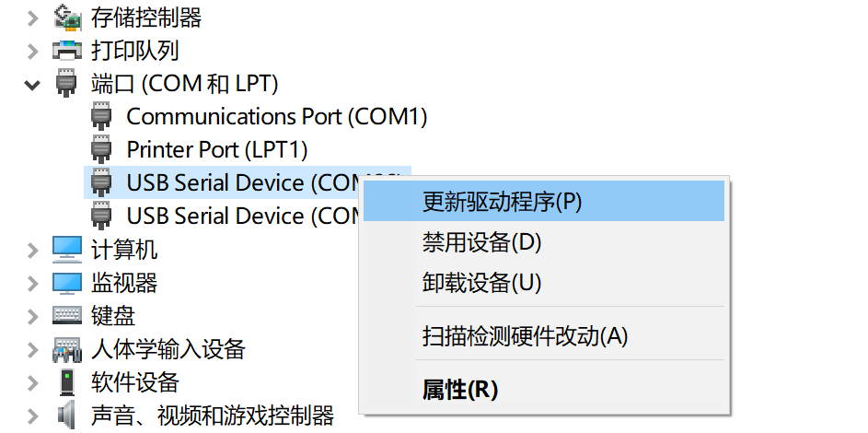
Task: Click the ports (端口) category plug icon
Action: pos(66,84)
